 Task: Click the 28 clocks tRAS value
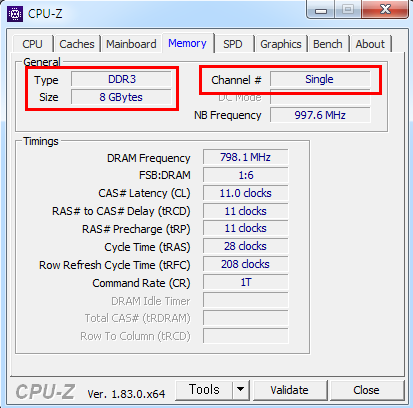tap(246, 246)
